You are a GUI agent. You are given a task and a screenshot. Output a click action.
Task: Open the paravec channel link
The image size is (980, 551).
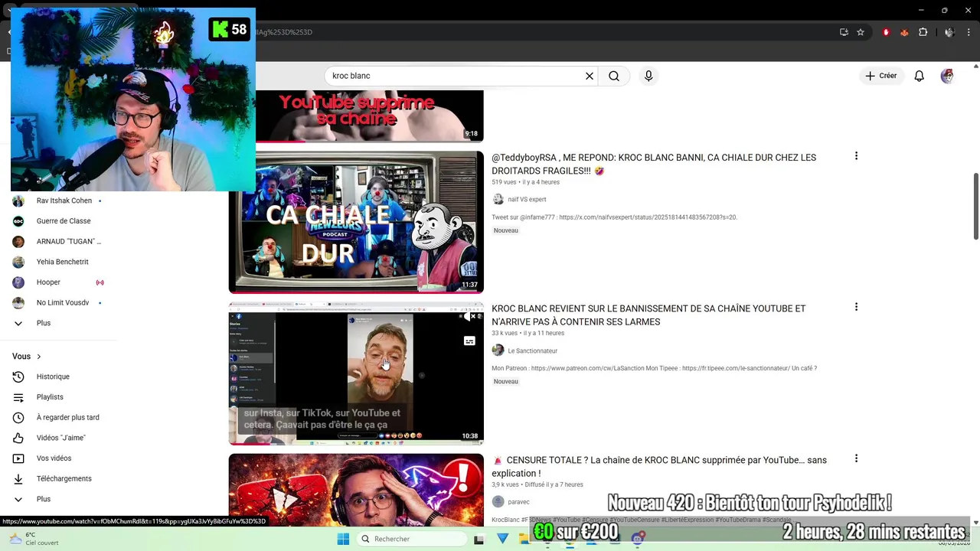pyautogui.click(x=518, y=502)
